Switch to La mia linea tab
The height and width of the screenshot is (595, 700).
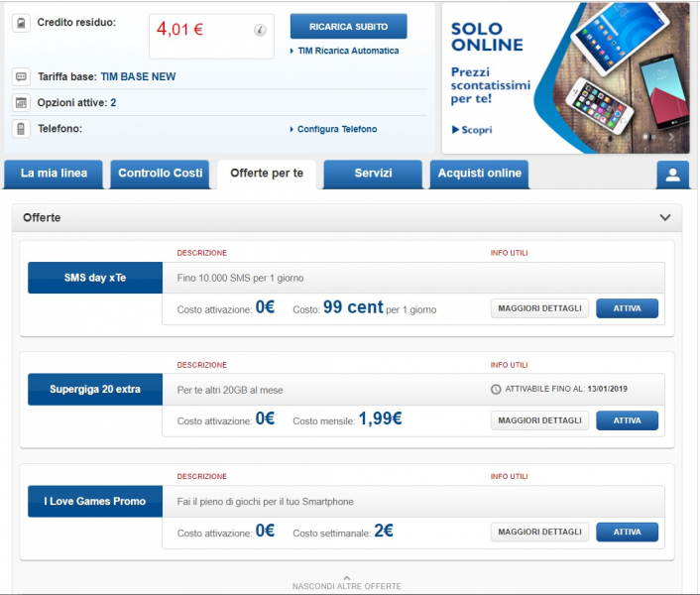(54, 174)
